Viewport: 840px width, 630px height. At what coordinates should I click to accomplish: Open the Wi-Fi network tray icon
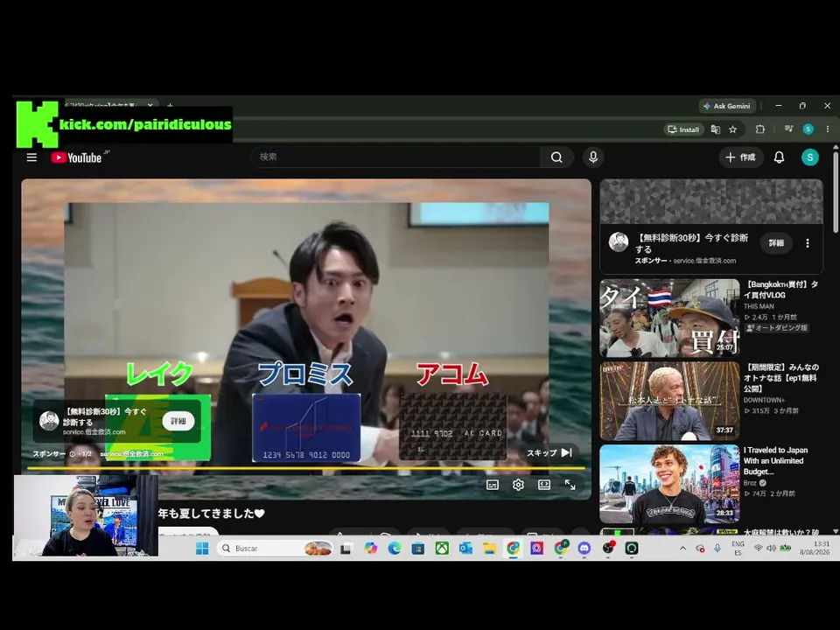pyautogui.click(x=758, y=548)
